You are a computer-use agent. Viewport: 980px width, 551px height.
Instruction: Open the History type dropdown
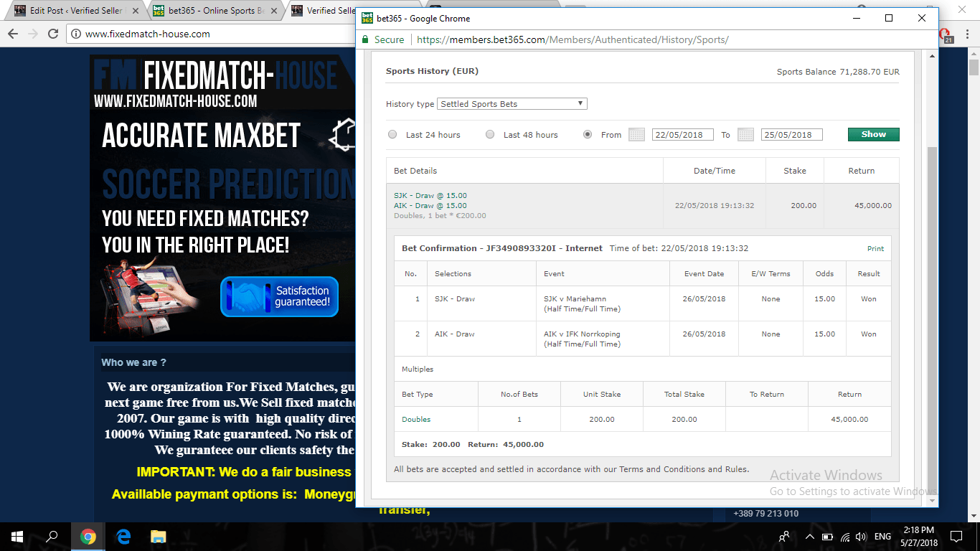pyautogui.click(x=512, y=104)
